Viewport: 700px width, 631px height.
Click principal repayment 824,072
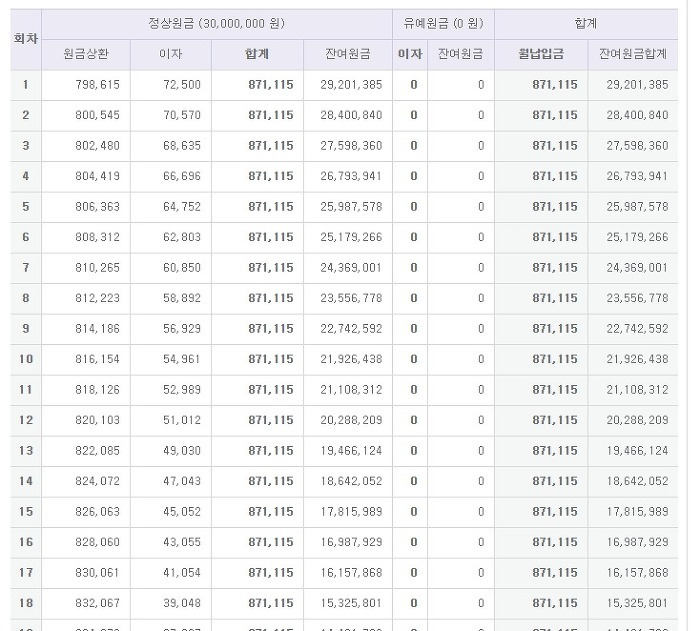tap(97, 481)
